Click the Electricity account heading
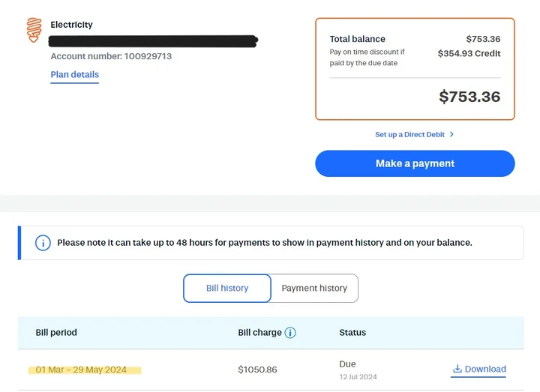This screenshot has height=392, width=540. pyautogui.click(x=72, y=25)
